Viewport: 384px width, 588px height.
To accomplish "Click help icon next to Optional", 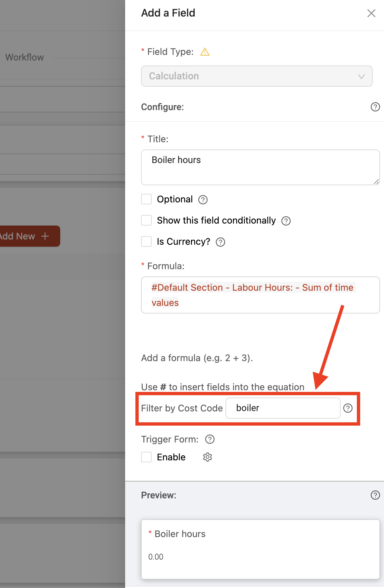I will [203, 200].
